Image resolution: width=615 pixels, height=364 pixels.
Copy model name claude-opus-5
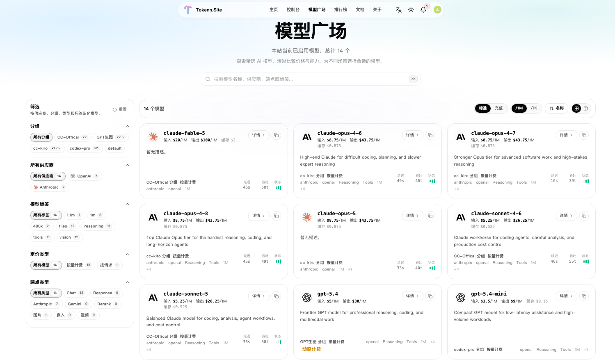tap(430, 216)
